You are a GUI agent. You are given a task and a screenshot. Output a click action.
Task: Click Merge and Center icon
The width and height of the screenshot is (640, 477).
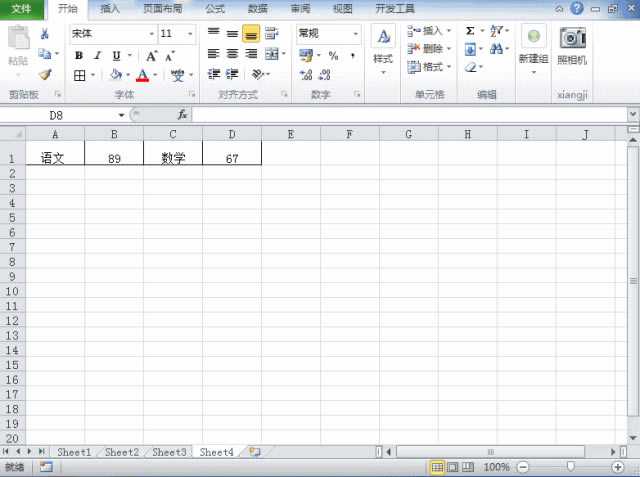pyautogui.click(x=271, y=53)
